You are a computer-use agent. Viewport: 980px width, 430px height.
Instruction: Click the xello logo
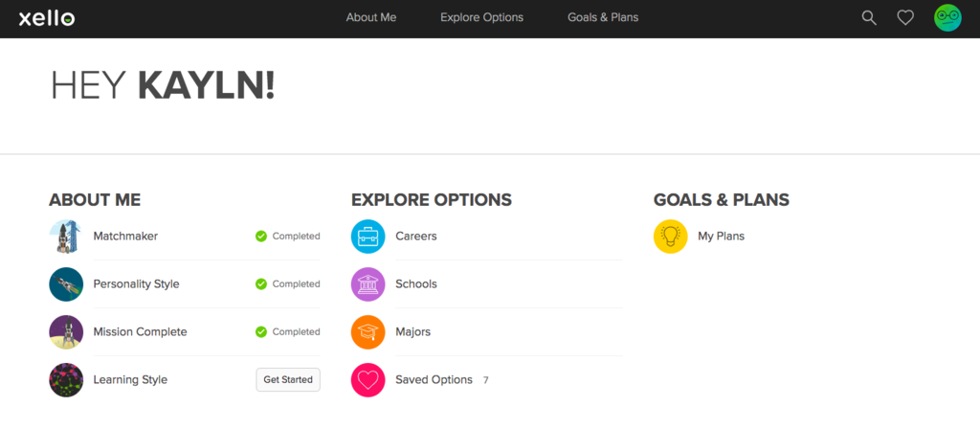(x=47, y=18)
